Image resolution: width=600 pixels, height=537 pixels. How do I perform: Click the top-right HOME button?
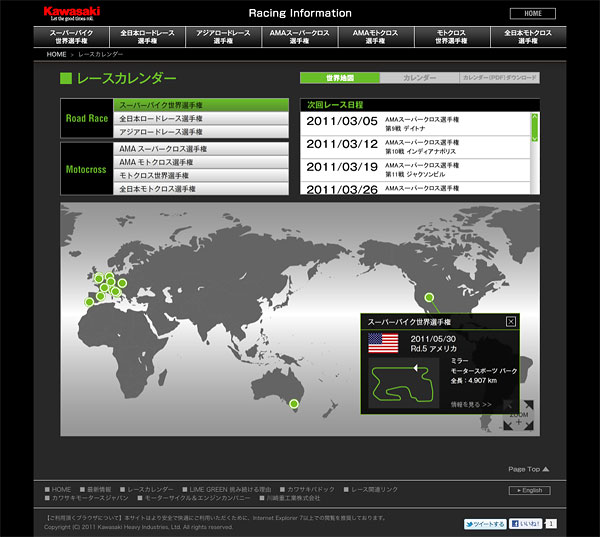click(532, 13)
